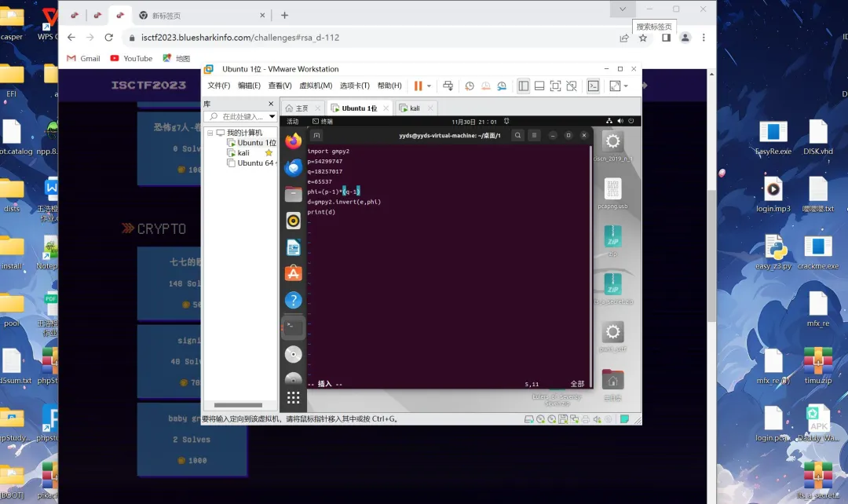This screenshot has width=848, height=504.
Task: Toggle the thumbnail bar view icon
Action: (539, 86)
